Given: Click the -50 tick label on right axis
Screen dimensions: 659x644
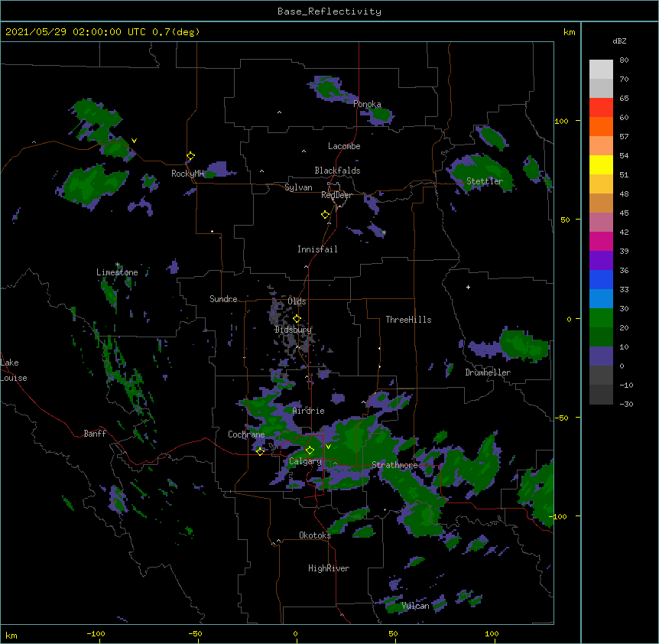Looking at the screenshot, I should [561, 418].
